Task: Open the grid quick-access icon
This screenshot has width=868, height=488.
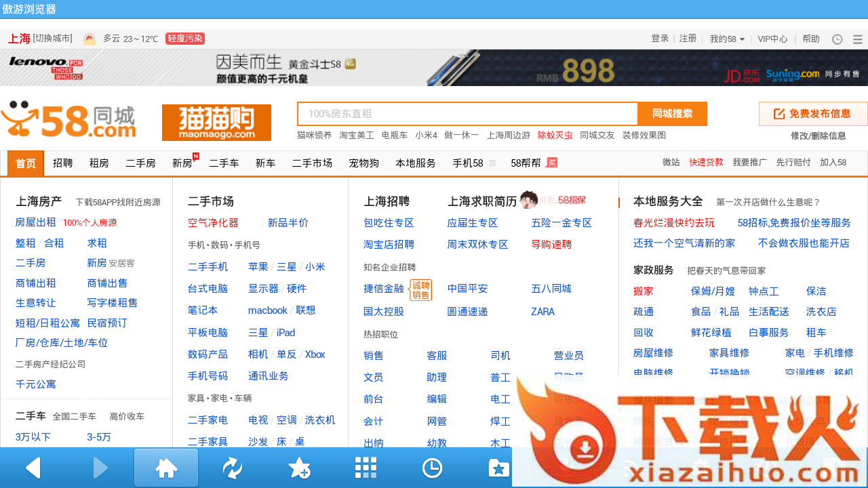Action: [x=366, y=468]
